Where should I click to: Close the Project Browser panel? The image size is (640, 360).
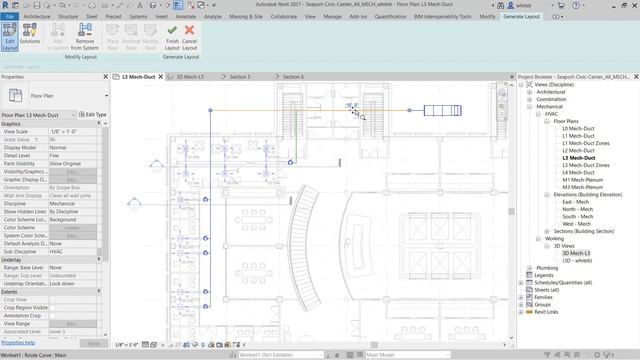[x=636, y=77]
